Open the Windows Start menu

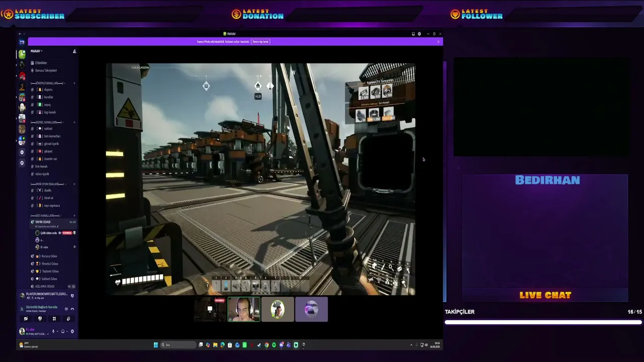[x=156, y=345]
